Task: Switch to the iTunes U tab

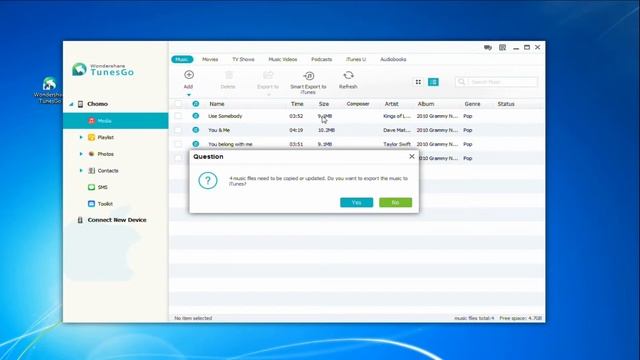Action: click(356, 59)
